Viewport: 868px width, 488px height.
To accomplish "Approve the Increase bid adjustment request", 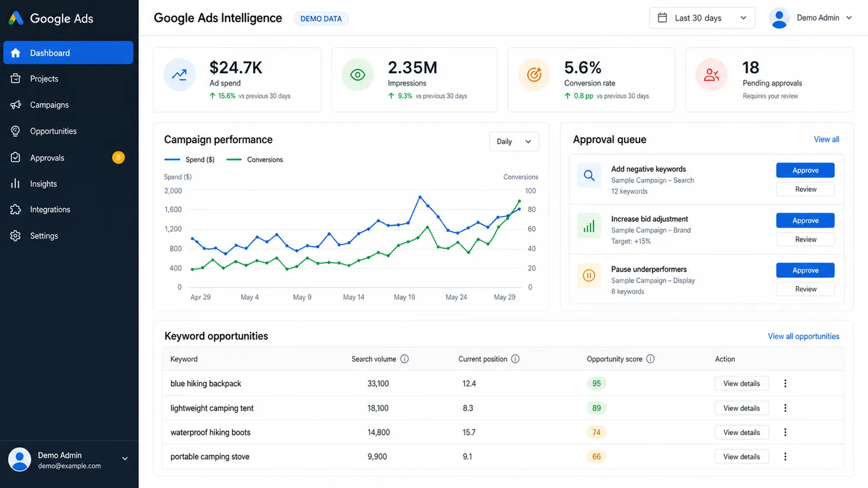I will 805,220.
